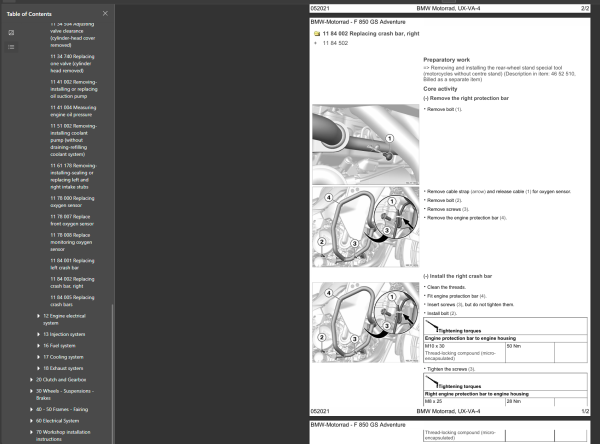This screenshot has width=600, height=444.
Task: Expand 40 - 50 Frames - Fairing chapter
Action: 31,409
